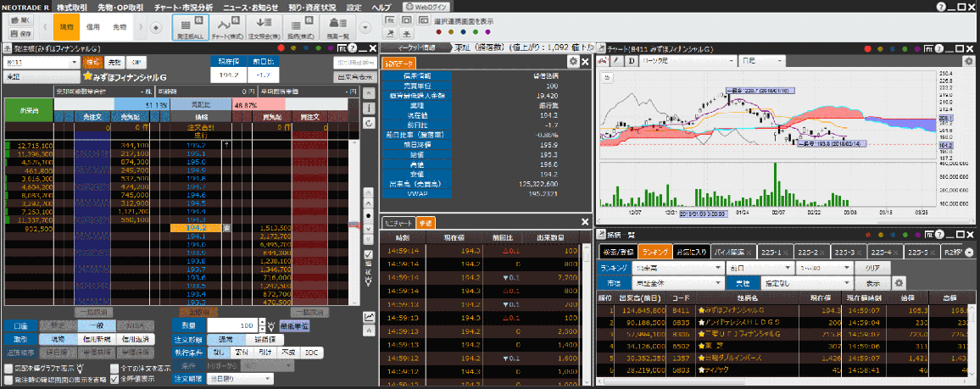980x389 pixels.
Task: Click the star favorite icon near order form
Action: 369,331
